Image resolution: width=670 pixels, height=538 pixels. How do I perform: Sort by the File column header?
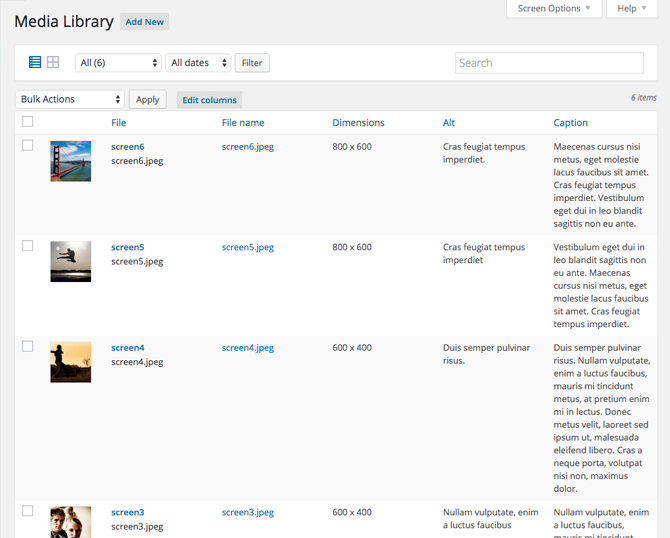[x=119, y=123]
